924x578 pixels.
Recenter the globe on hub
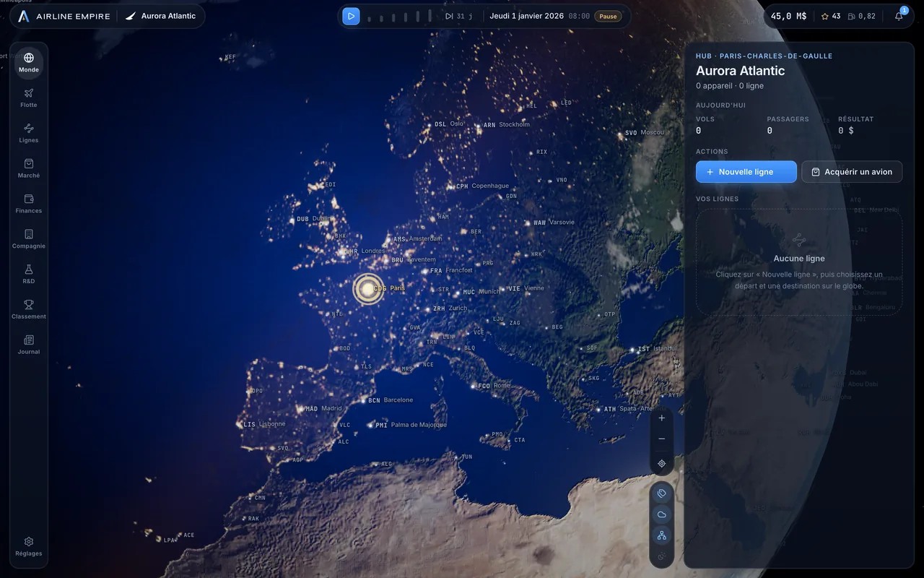pos(662,464)
